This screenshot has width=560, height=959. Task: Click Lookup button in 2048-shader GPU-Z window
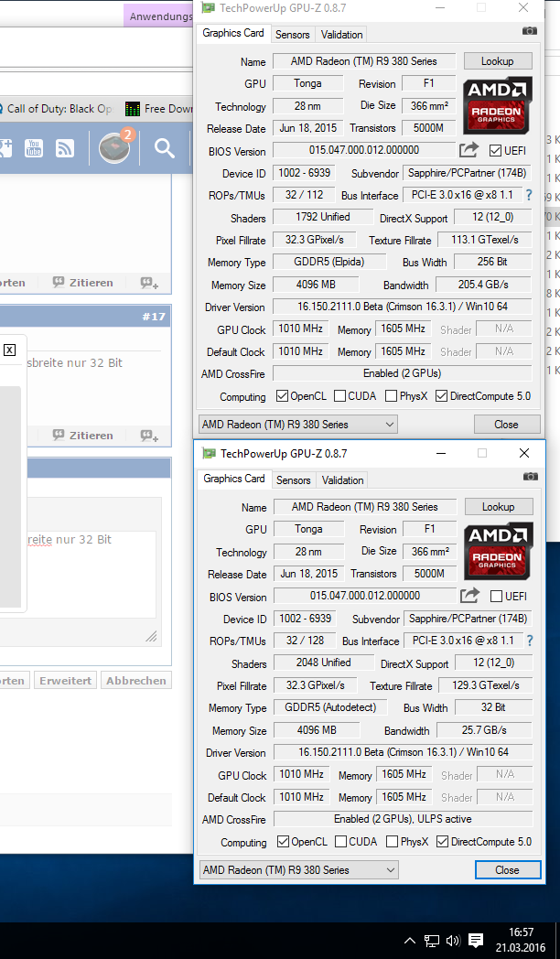point(499,506)
